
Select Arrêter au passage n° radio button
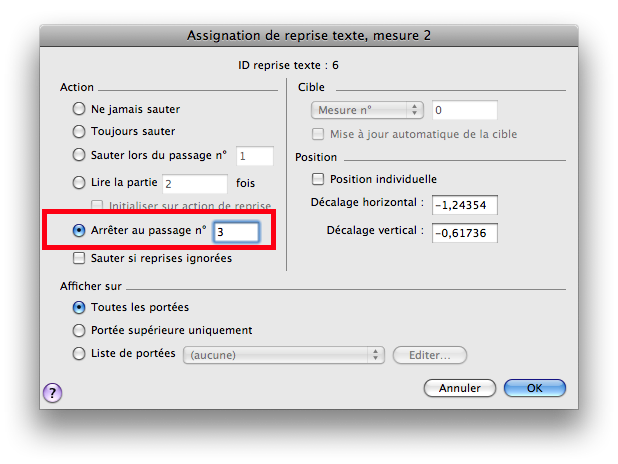[80, 230]
